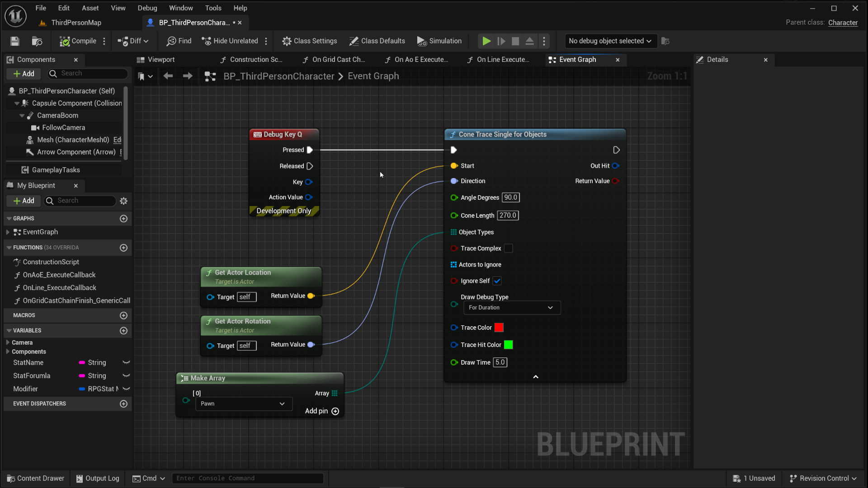The height and width of the screenshot is (488, 868).
Task: Click the Eject icon in toolbar
Action: tap(530, 41)
